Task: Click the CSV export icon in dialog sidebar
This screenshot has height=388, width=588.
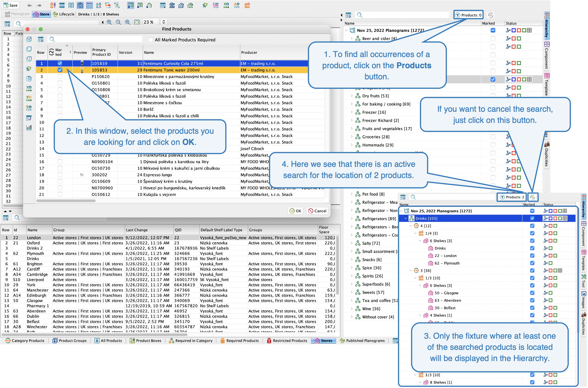Action: coord(29,108)
